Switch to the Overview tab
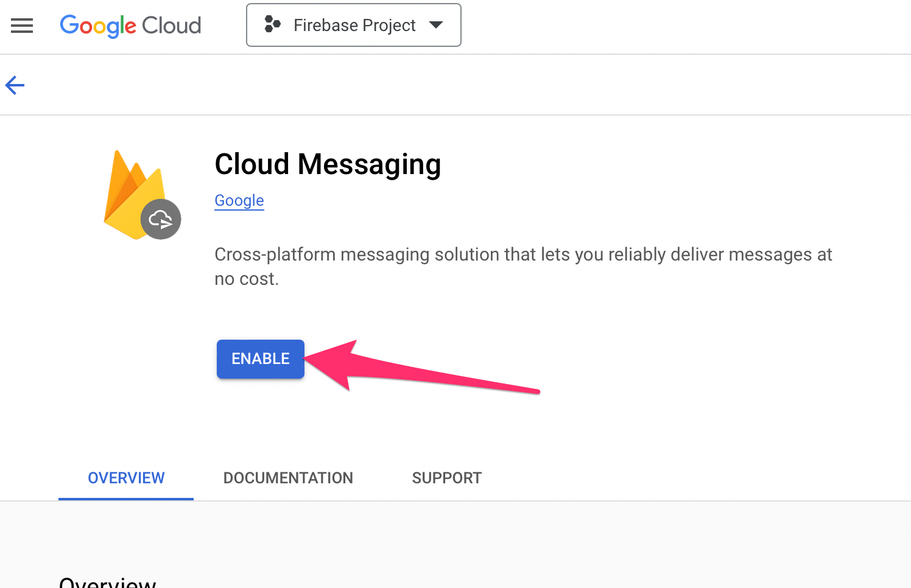Viewport: 911px width, 588px height. click(126, 478)
